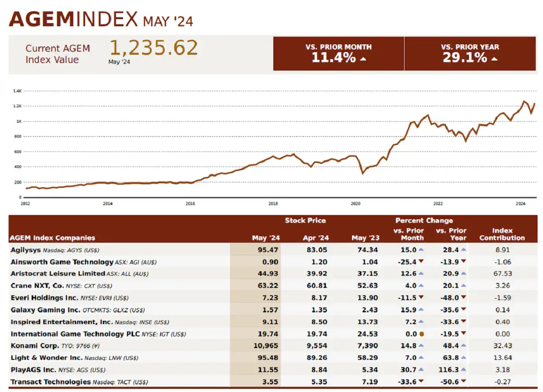Select Aristocrat Leisure Limited company name

[58, 273]
